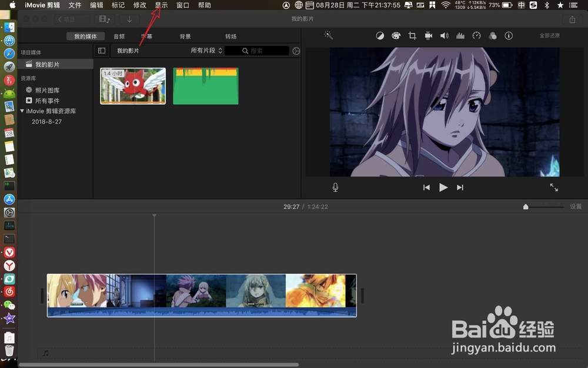
Task: Select the crop tool above the viewer
Action: click(x=412, y=35)
